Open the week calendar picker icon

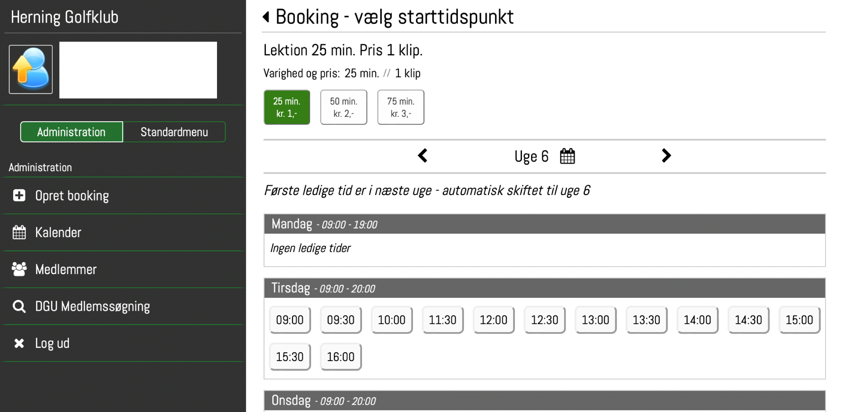[x=567, y=156]
